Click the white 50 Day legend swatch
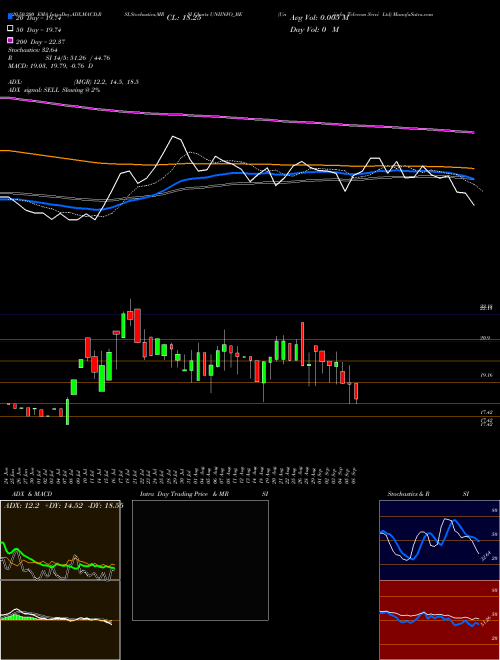The height and width of the screenshot is (660, 500). pos(11,29)
